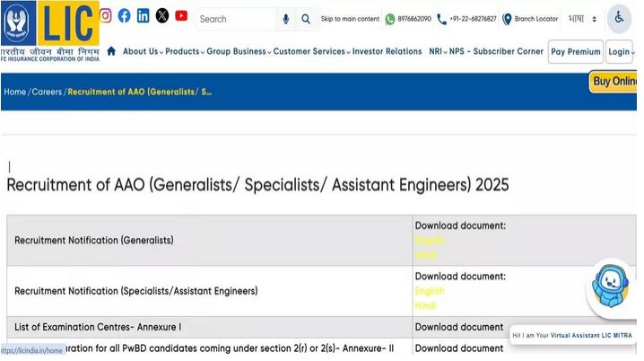Viewport: 644px width, 361px height.
Task: Open Investor Relations menu item
Action: 387,51
